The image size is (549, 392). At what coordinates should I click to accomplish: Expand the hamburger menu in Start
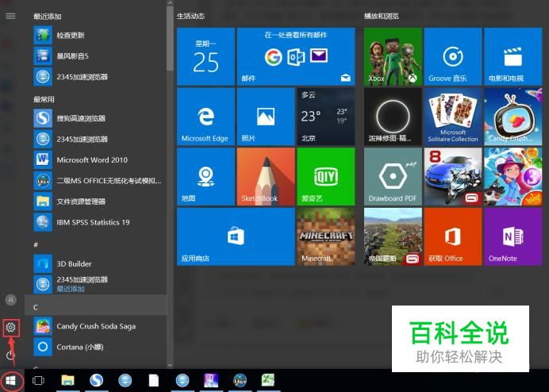(11, 16)
